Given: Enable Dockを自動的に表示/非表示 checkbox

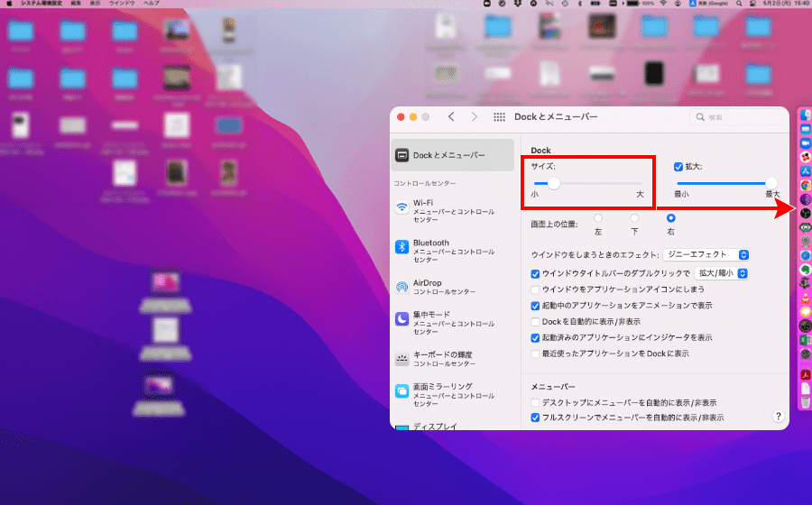Looking at the screenshot, I should 535,322.
